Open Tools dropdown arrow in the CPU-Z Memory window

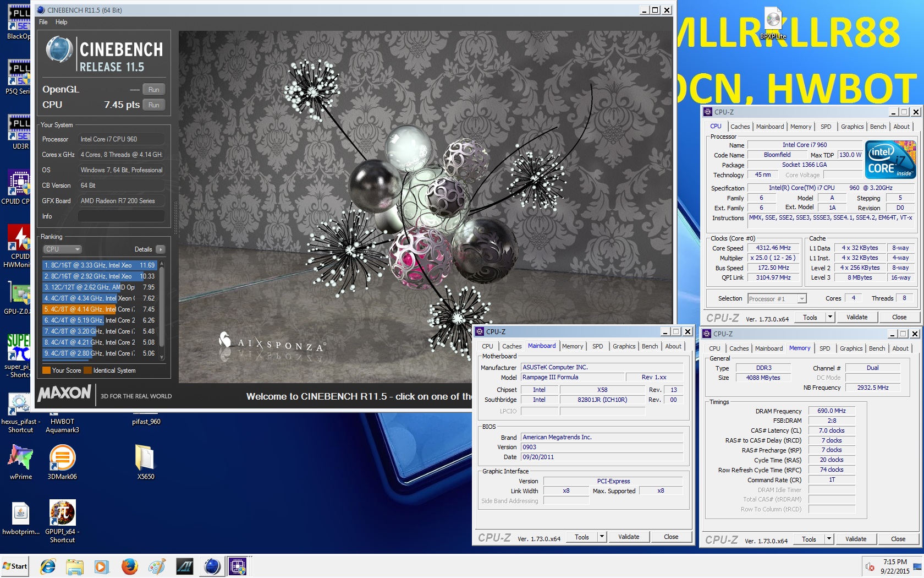point(829,539)
